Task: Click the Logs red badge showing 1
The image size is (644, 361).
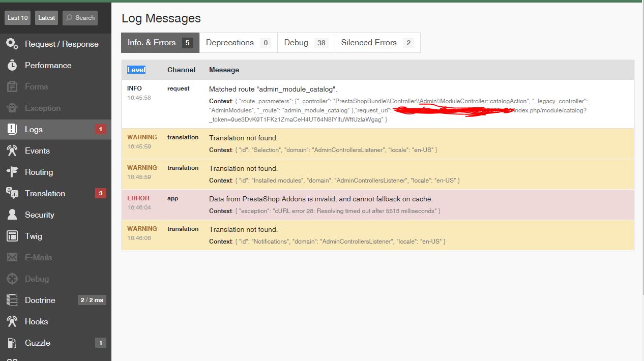Action: coord(100,129)
